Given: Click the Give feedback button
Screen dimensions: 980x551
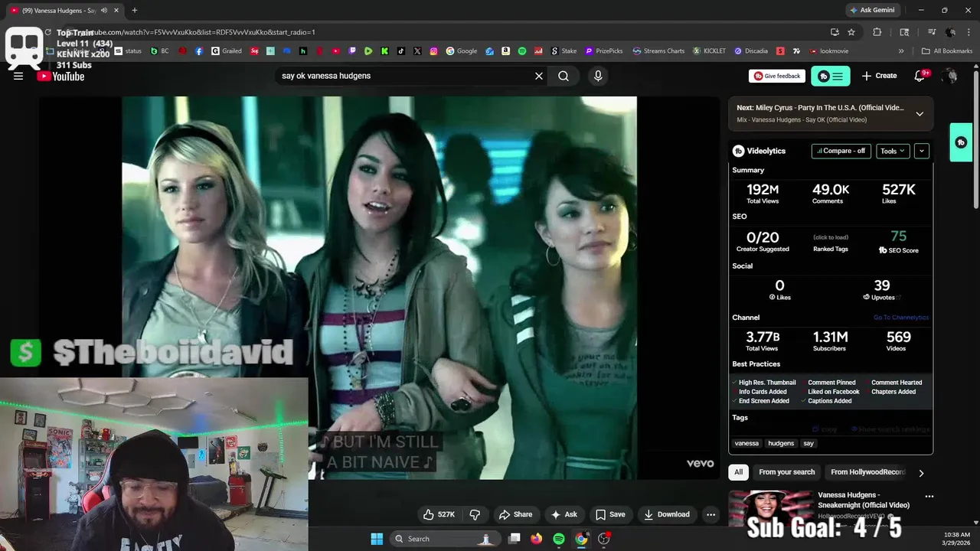Looking at the screenshot, I should 777,76.
